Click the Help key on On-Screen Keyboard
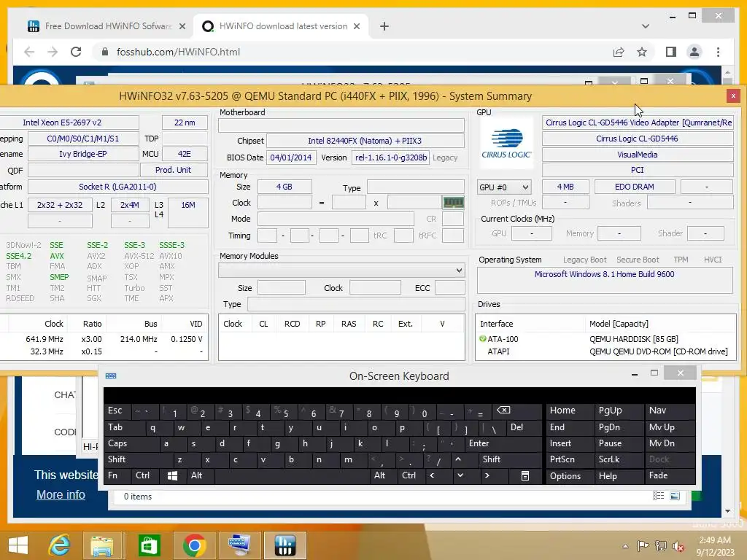747x560 pixels. tap(619, 475)
